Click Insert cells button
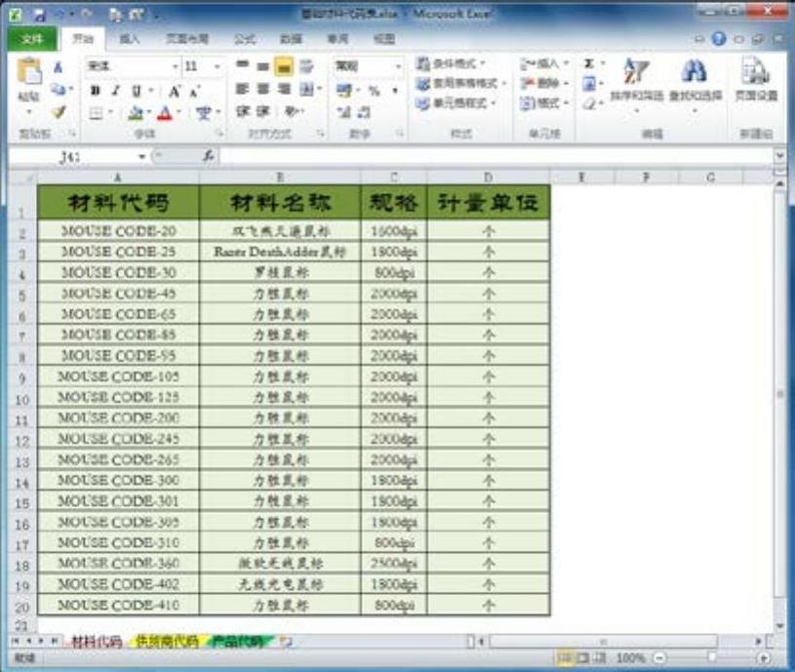 pos(544,63)
